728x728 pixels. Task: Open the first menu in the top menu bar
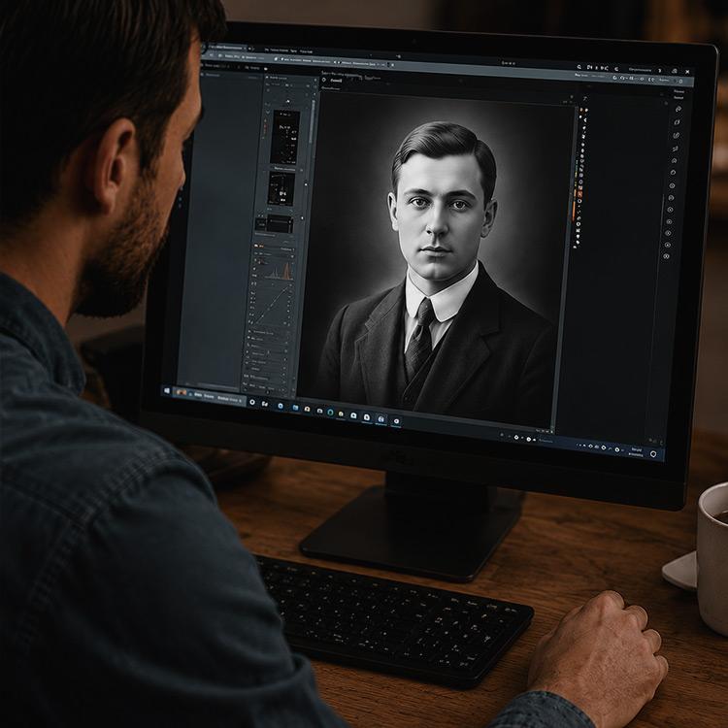(267, 50)
